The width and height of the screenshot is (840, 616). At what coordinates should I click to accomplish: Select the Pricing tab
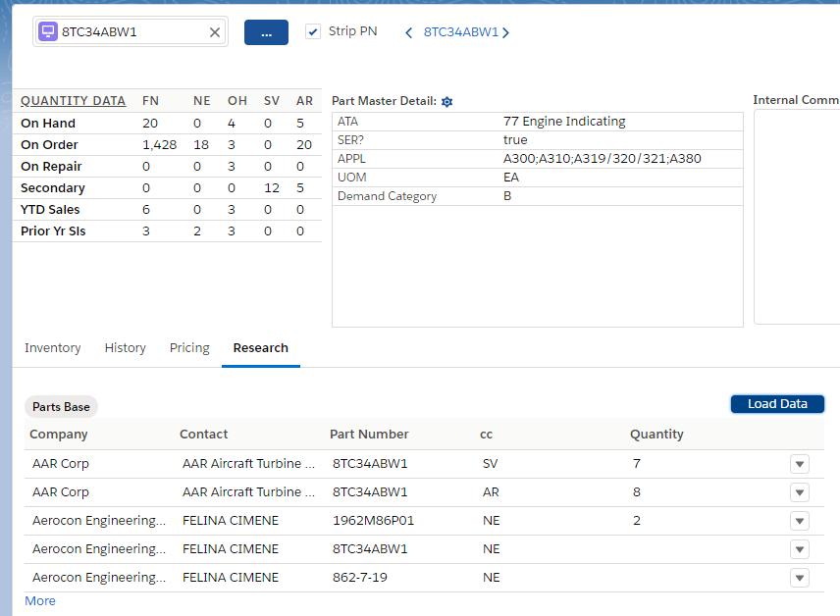[x=189, y=348]
